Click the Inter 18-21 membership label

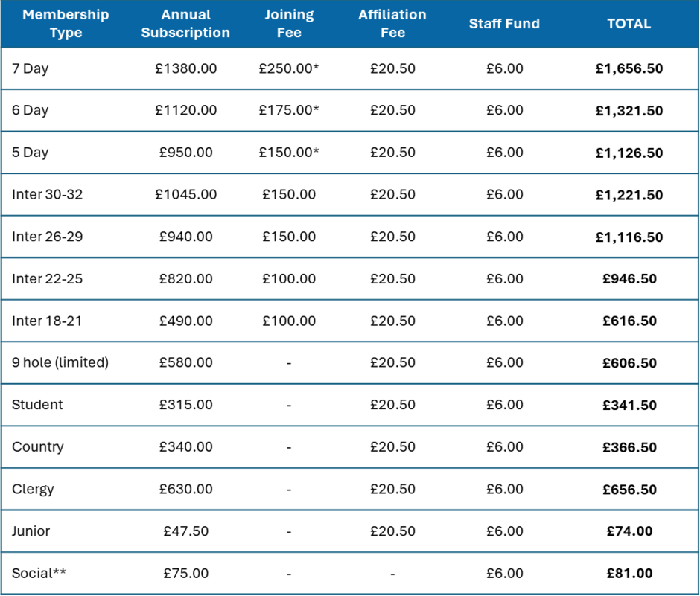48,321
